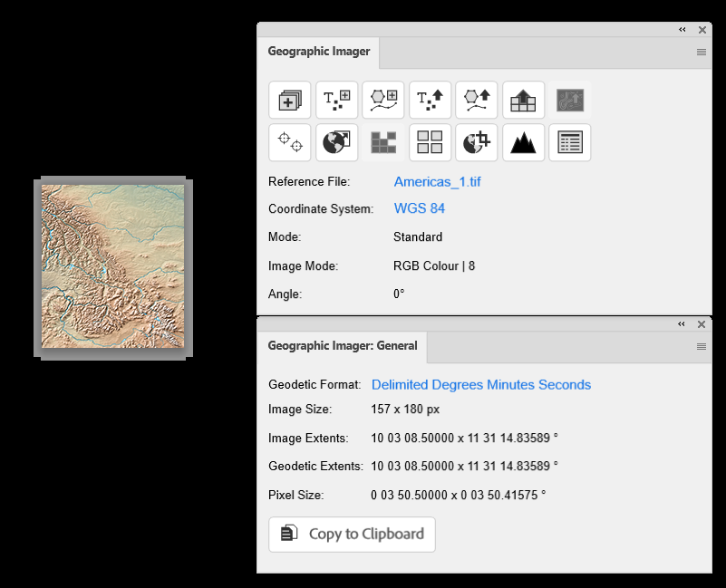This screenshot has width=726, height=588.
Task: Click the disabled mosaic blocks icon
Action: click(383, 142)
